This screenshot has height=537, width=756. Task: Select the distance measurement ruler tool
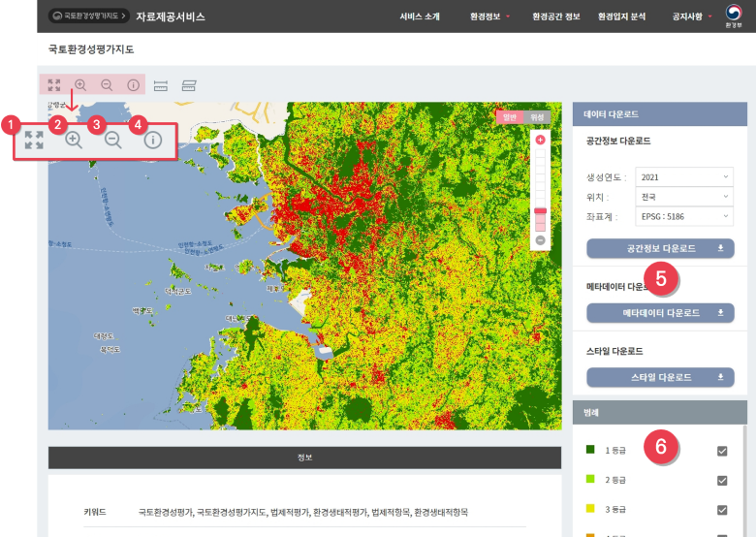click(x=161, y=86)
